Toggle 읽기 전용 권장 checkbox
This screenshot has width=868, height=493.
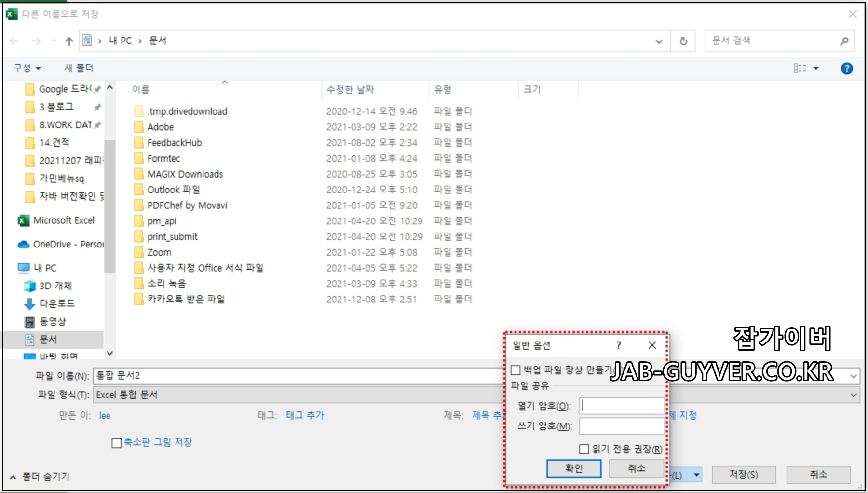click(584, 449)
